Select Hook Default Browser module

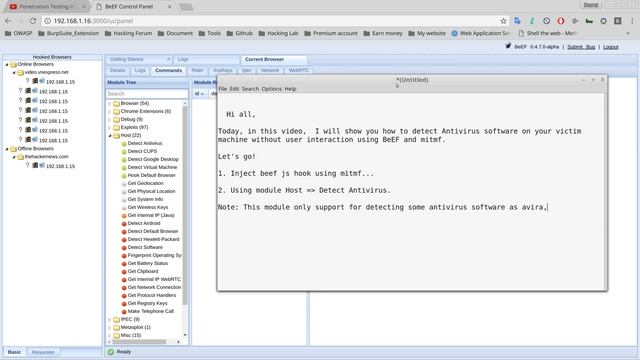click(x=151, y=175)
